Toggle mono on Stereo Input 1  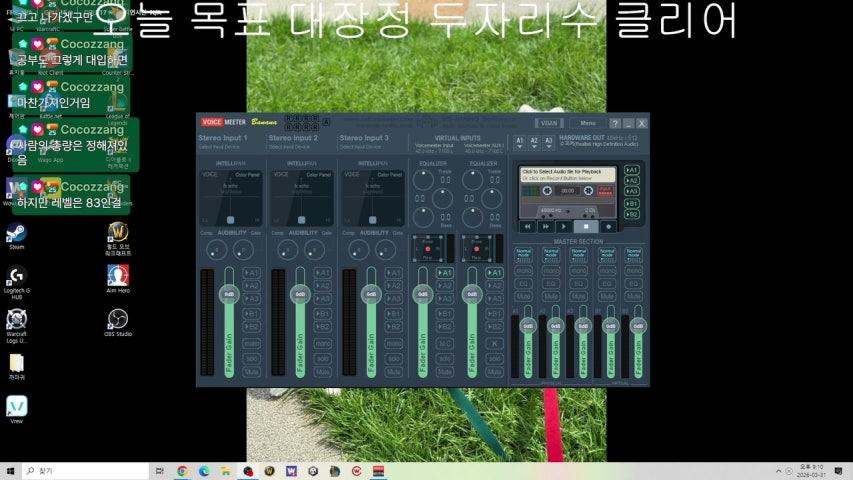tap(252, 343)
